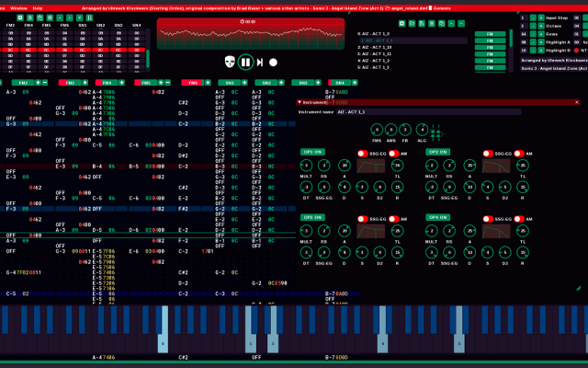Toggle the OP2 ON button

pos(437,152)
